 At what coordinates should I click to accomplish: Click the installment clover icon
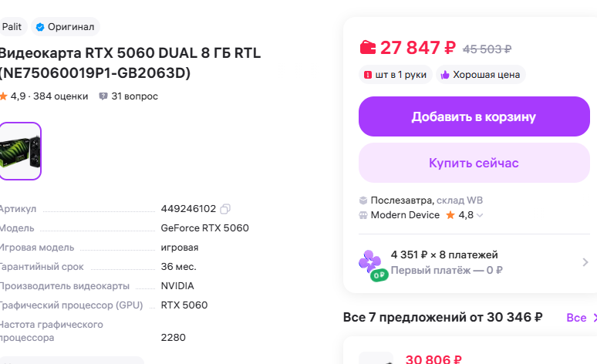pyautogui.click(x=372, y=262)
